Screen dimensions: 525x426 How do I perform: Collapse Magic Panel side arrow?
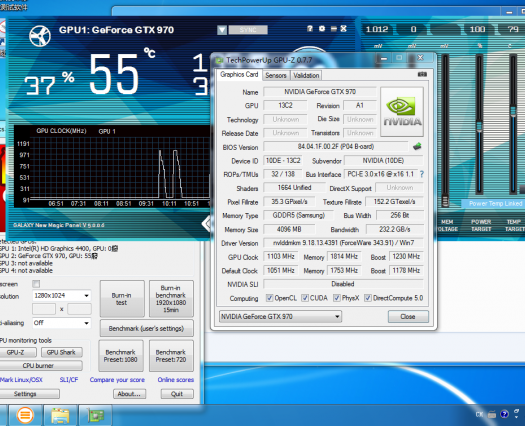click(206, 224)
